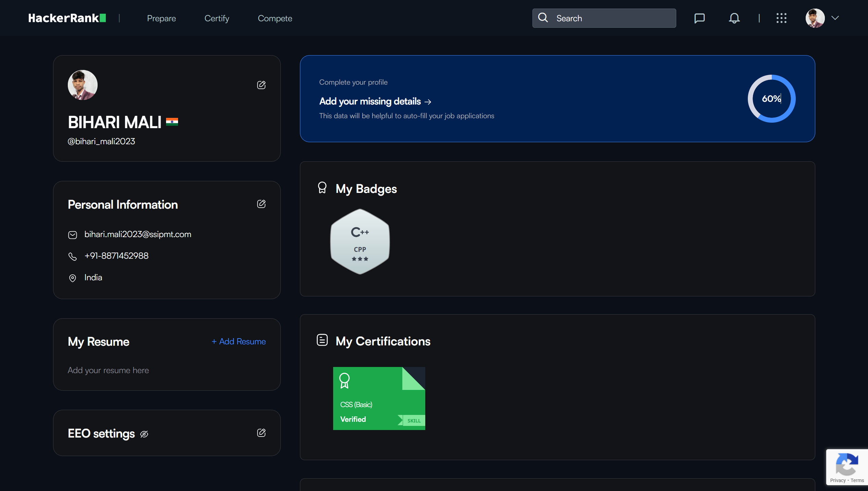Viewport: 868px width, 491px height.
Task: Click the My Resume heading
Action: [x=98, y=342]
